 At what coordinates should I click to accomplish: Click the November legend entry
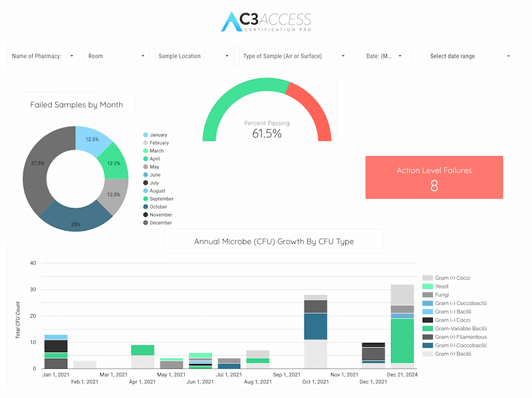[158, 215]
